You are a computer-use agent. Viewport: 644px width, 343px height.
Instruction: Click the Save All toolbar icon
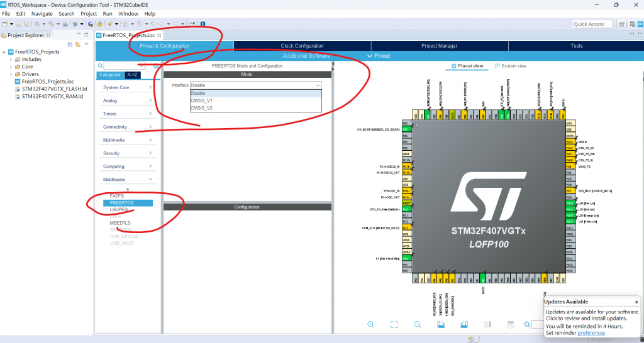click(x=26, y=24)
